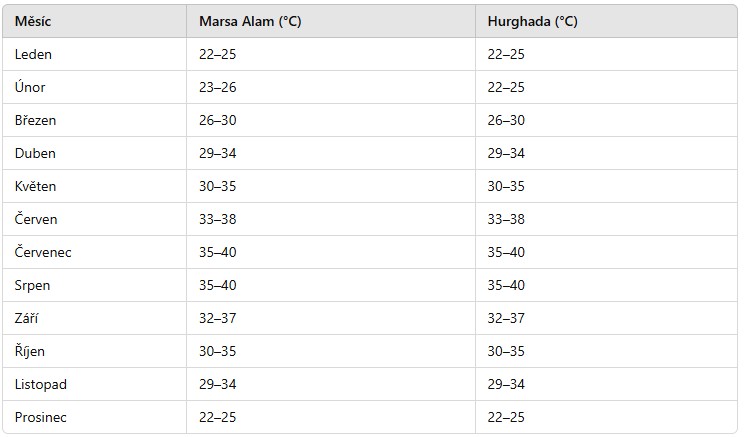Click the Srpen row label
The height and width of the screenshot is (437, 744).
coord(32,285)
